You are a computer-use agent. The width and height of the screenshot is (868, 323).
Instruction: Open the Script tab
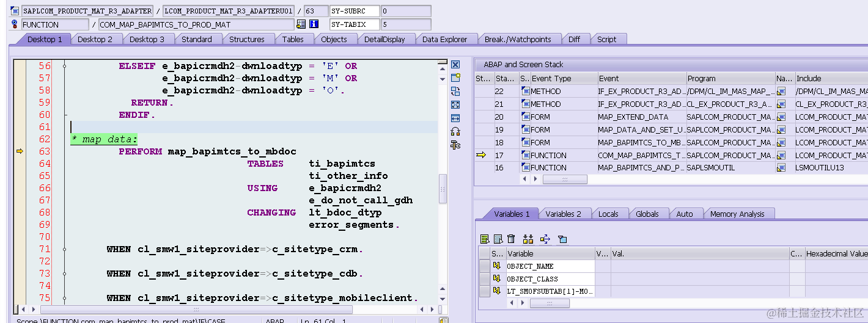pos(606,39)
